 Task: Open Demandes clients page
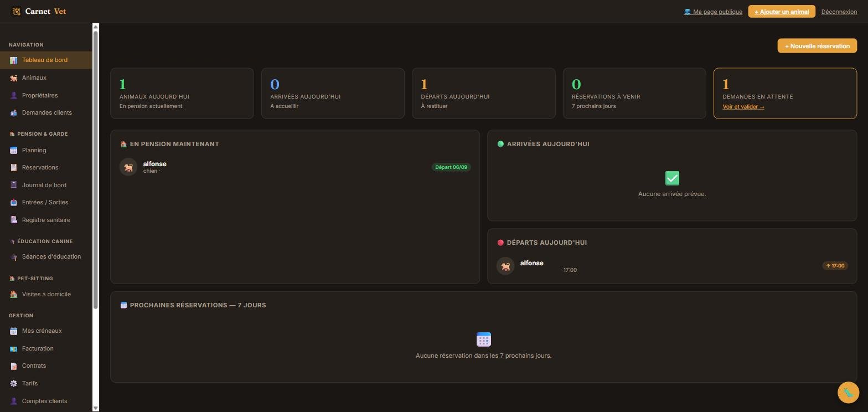(x=46, y=112)
